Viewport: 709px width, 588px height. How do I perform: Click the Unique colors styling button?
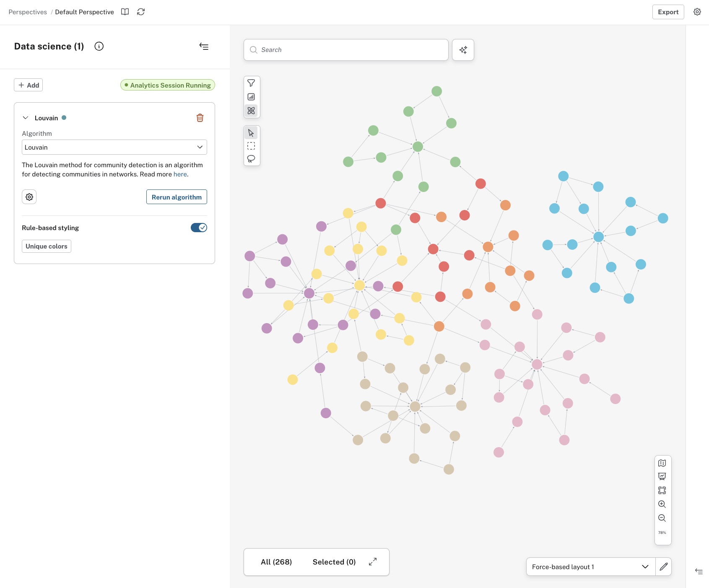click(47, 246)
